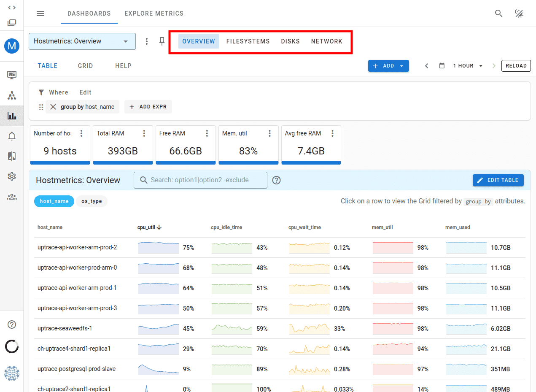Click the EDIT TABLE button
The image size is (536, 392).
coord(498,180)
